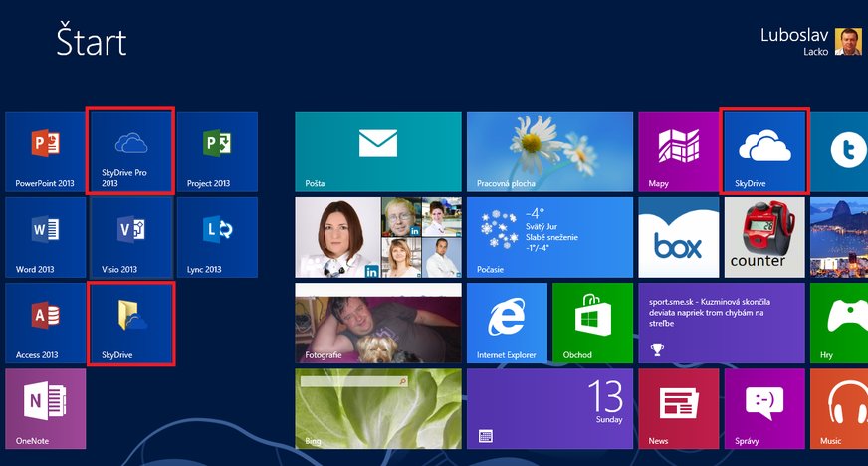Open the PowerPoint 2013 tile
Viewport: 868px width, 466px height.
(45, 151)
